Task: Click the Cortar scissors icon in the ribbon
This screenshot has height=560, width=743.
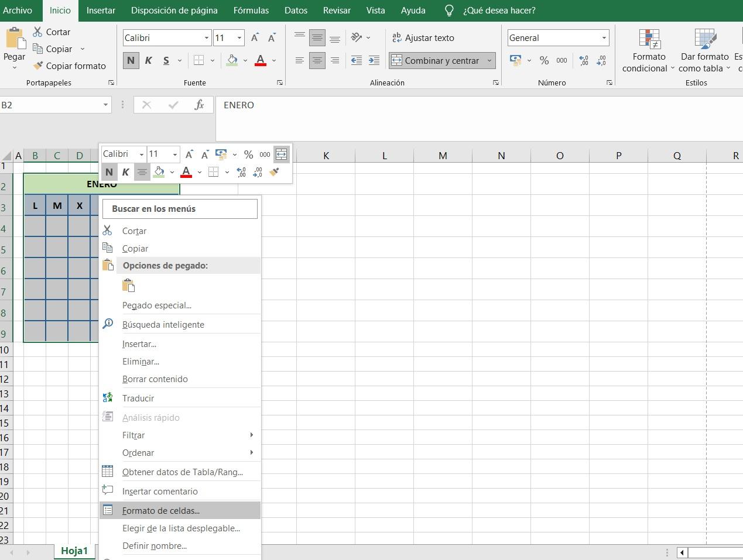Action: pyautogui.click(x=37, y=32)
